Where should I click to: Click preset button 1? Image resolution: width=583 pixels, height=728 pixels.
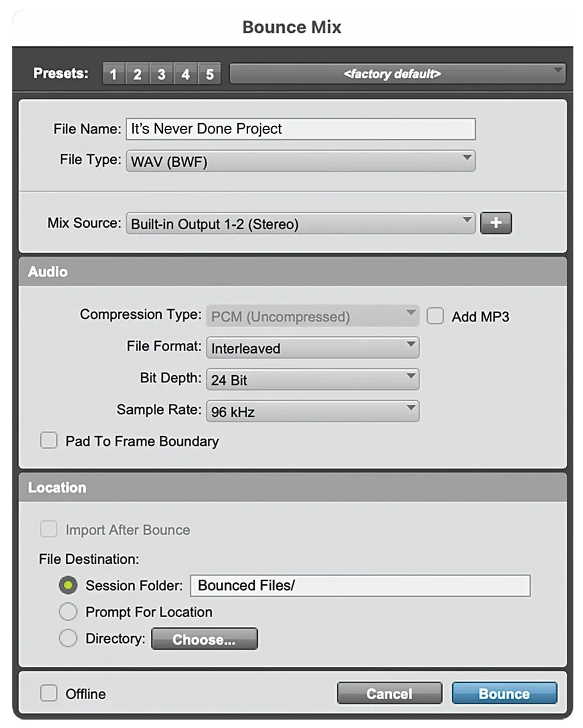(x=114, y=74)
